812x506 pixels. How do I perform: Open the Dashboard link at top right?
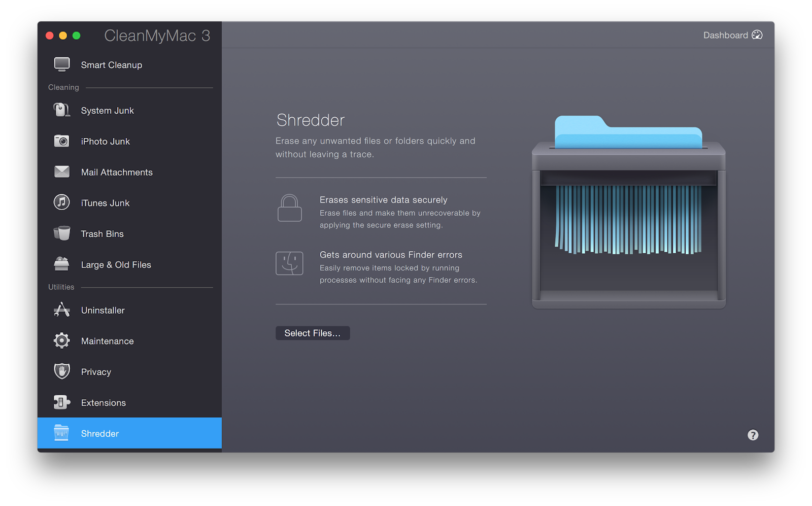[x=732, y=35]
